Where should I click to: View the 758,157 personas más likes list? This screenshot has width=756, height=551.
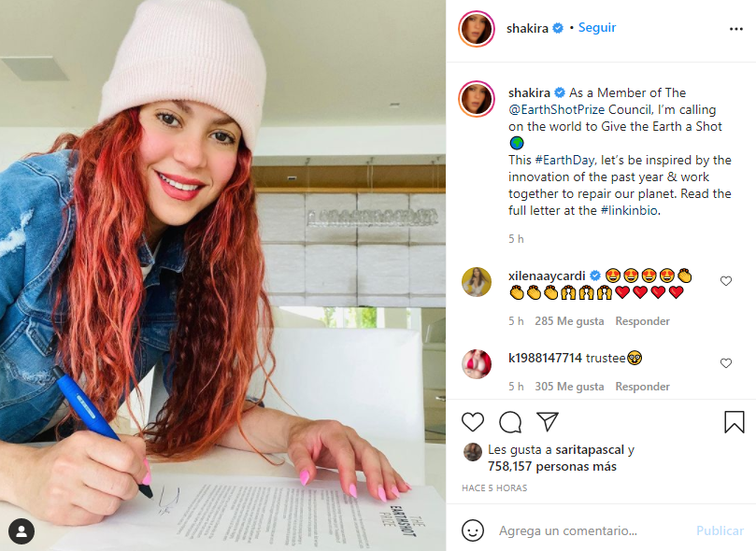552,466
